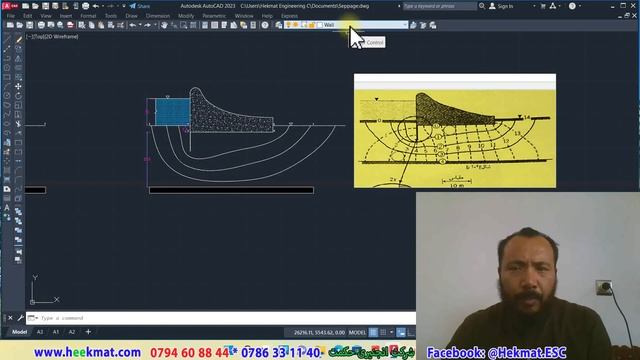Click the Share button in title bar

click(140, 6)
